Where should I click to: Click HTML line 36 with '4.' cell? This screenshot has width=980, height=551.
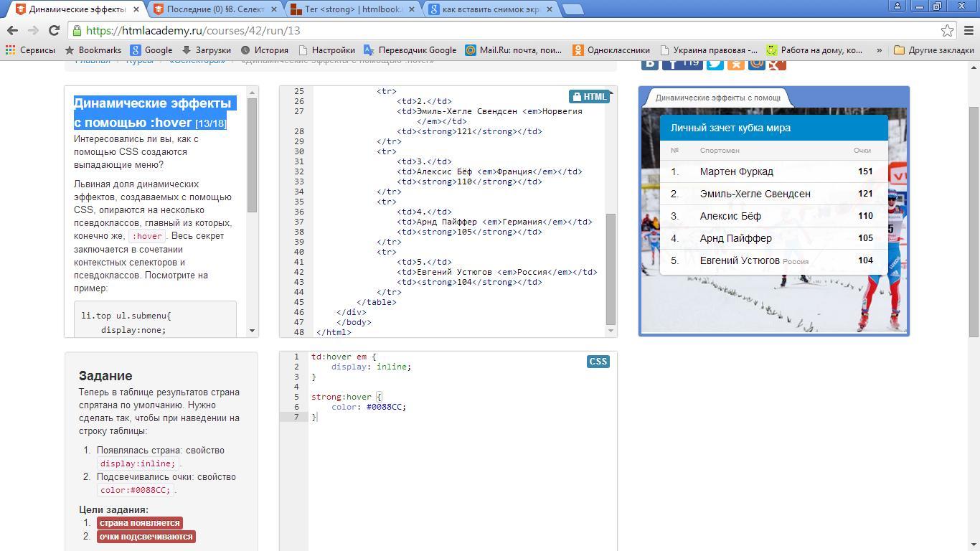tap(425, 212)
